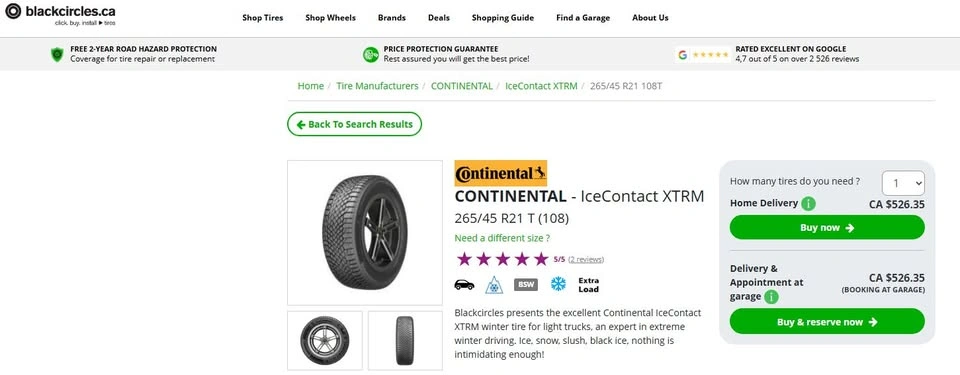The height and width of the screenshot is (375, 960).
Task: Click the garage appointment info icon
Action: 771,297
